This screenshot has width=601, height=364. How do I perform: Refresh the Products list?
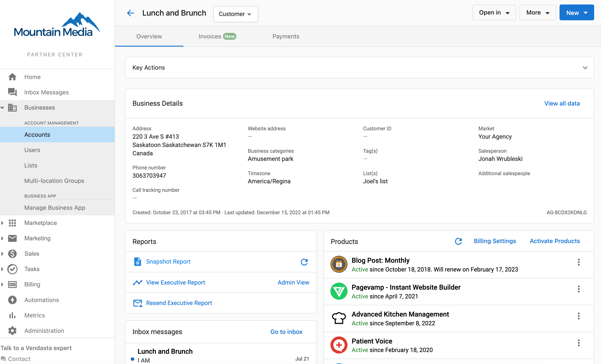[458, 241]
